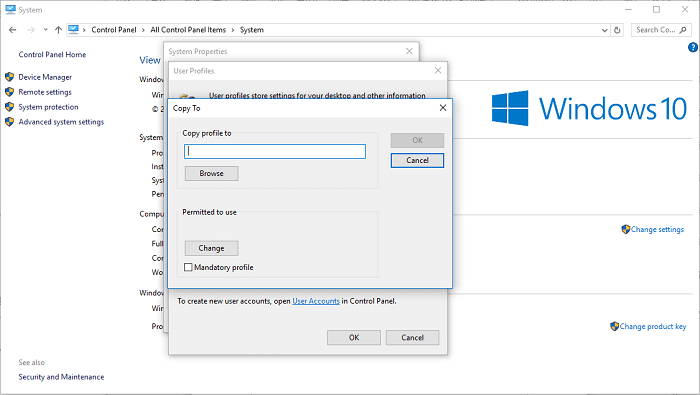The height and width of the screenshot is (395, 700).
Task: Open Advanced system settings link
Action: (x=61, y=122)
